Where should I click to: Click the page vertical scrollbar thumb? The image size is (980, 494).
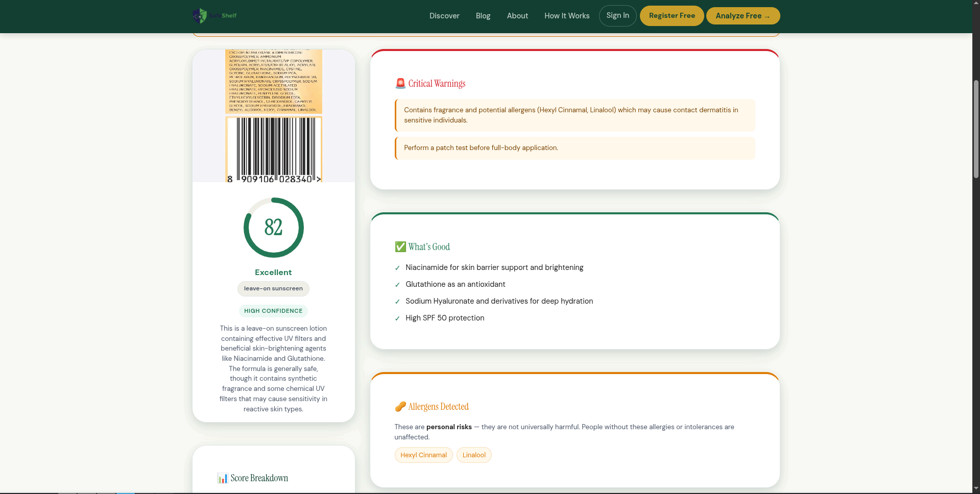[976, 129]
